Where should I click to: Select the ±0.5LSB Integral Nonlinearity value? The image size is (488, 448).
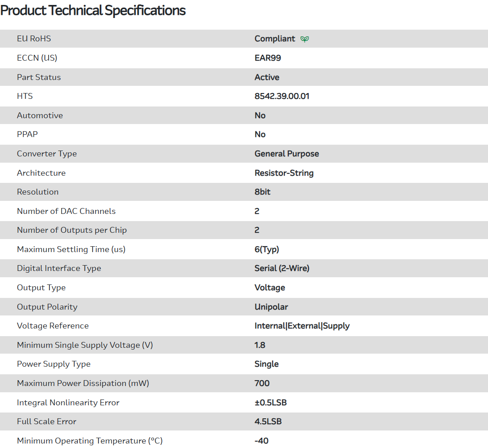(270, 403)
